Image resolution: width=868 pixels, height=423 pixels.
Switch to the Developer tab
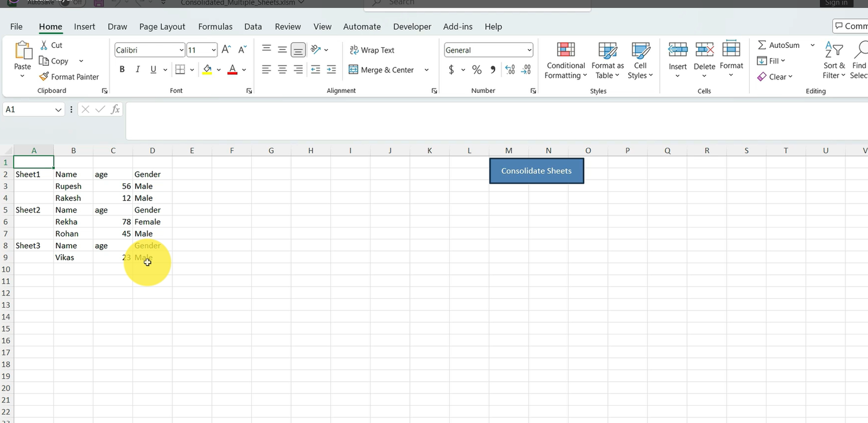coord(412,27)
